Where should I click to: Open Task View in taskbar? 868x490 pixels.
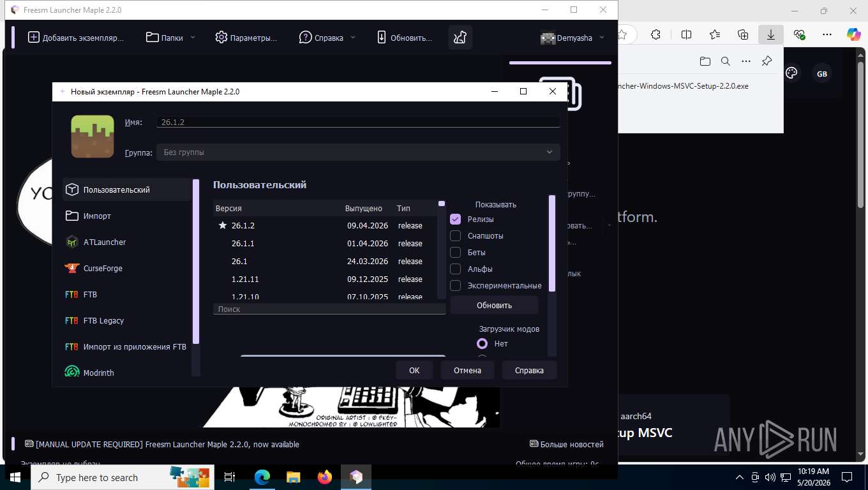(230, 477)
